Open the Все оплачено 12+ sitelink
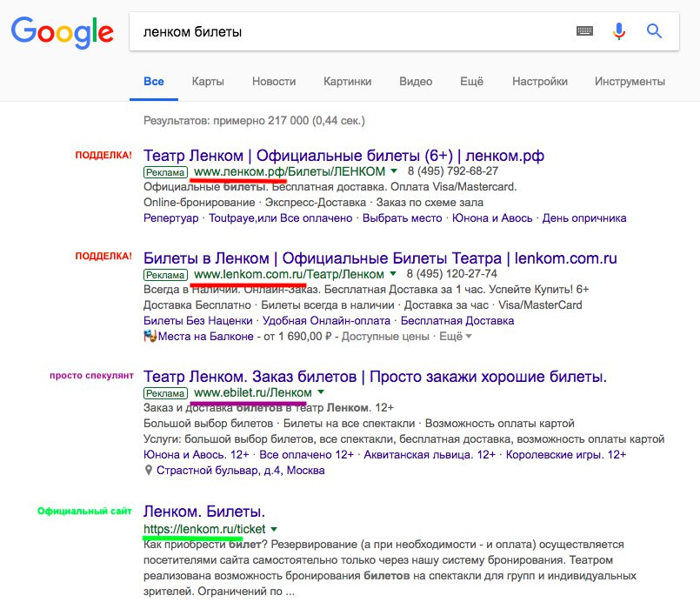 click(x=306, y=455)
